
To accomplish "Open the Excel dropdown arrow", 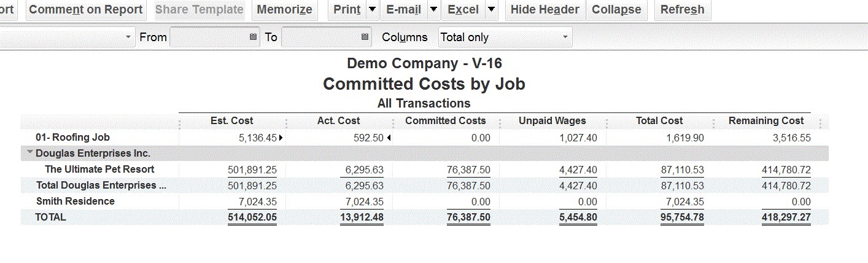I will (491, 10).
